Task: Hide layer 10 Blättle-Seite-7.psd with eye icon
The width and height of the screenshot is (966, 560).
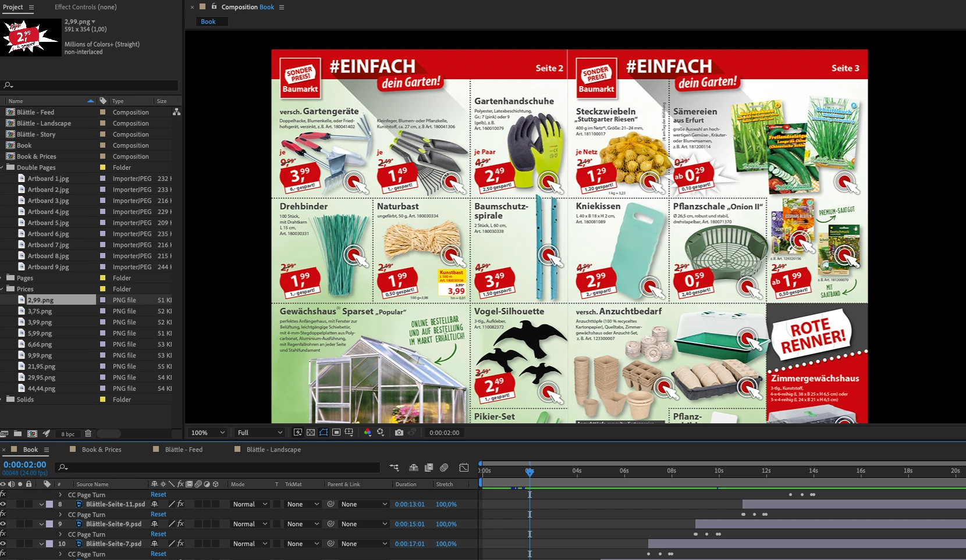Action: pos(3,544)
